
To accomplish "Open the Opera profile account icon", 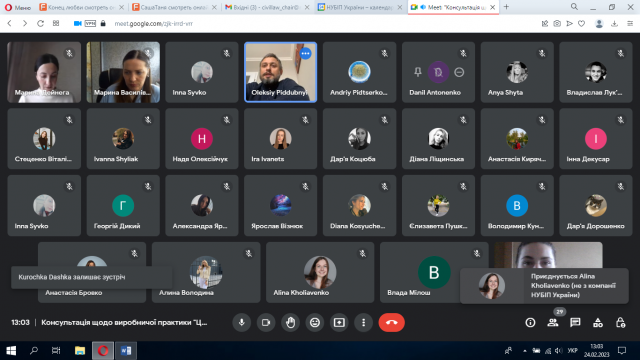I will click(x=599, y=24).
